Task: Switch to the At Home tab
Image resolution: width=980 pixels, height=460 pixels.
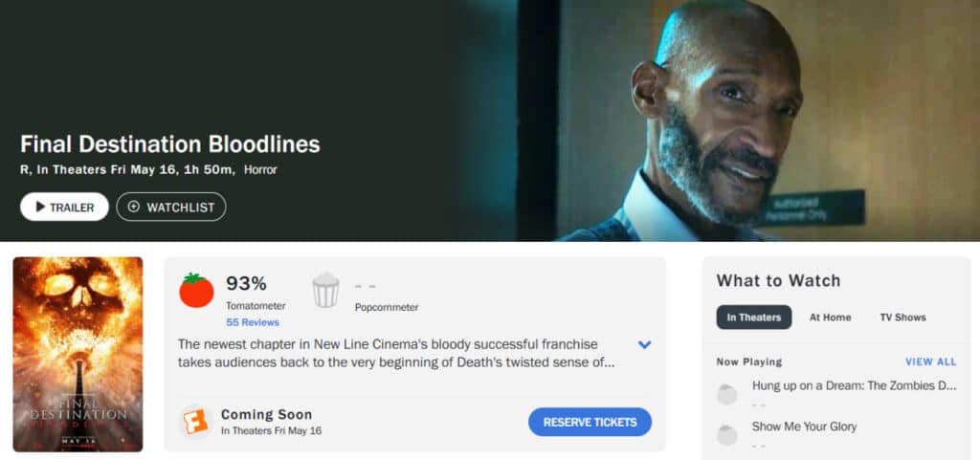Action: [x=830, y=318]
